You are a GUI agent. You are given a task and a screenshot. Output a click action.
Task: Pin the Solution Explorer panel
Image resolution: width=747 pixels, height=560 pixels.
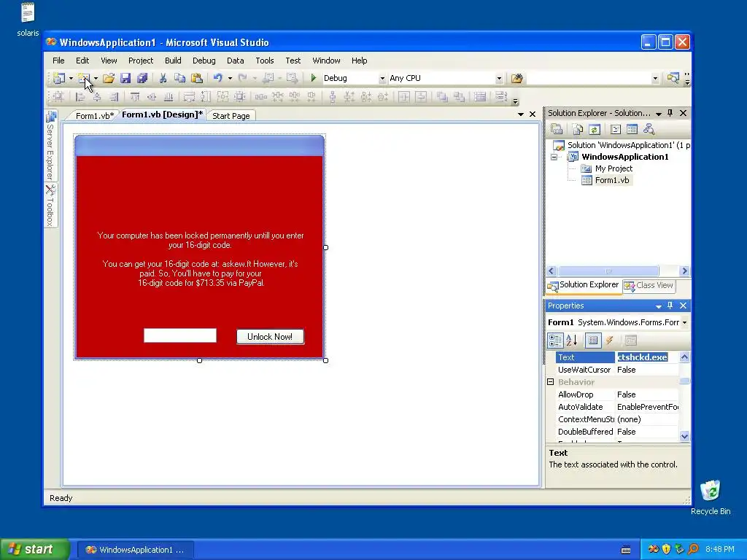point(670,113)
